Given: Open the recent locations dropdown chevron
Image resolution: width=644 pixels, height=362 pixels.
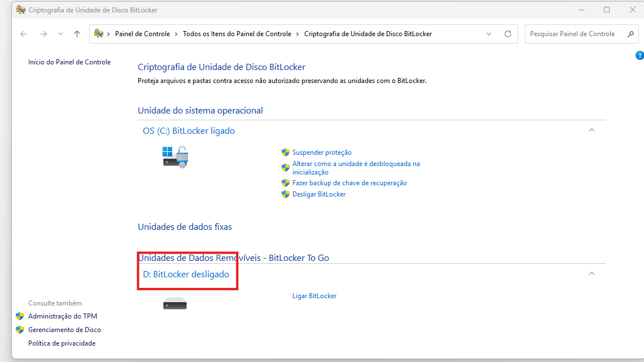Looking at the screenshot, I should pyautogui.click(x=60, y=34).
